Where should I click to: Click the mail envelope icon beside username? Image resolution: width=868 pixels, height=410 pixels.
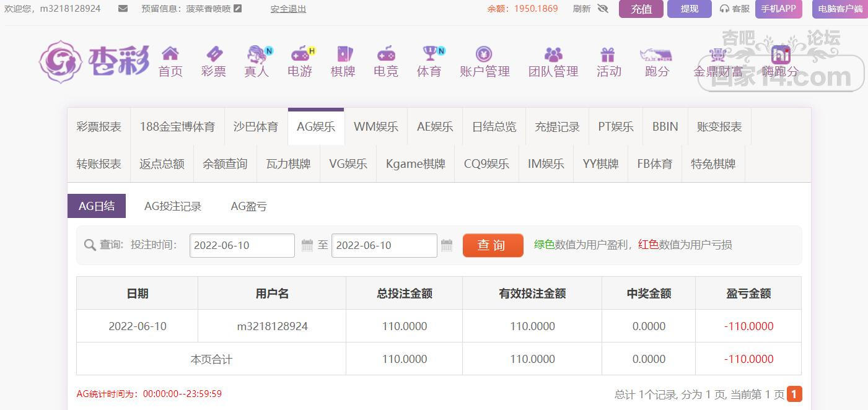123,9
